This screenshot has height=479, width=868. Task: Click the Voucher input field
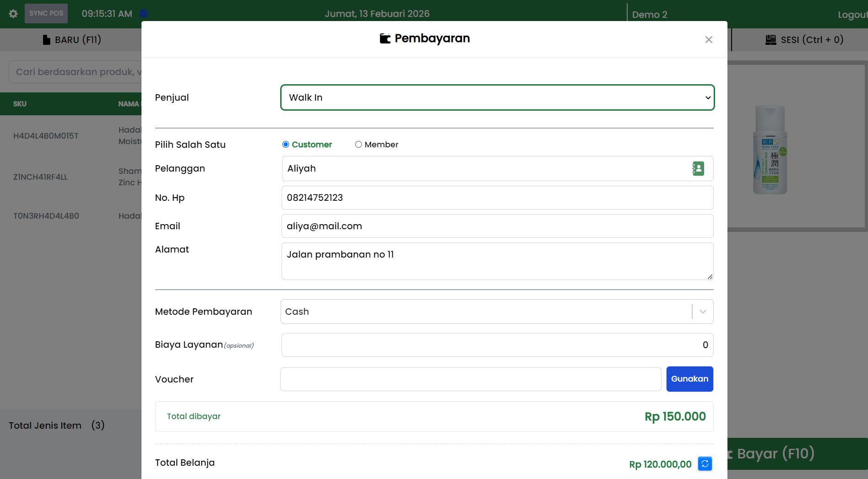[471, 379]
